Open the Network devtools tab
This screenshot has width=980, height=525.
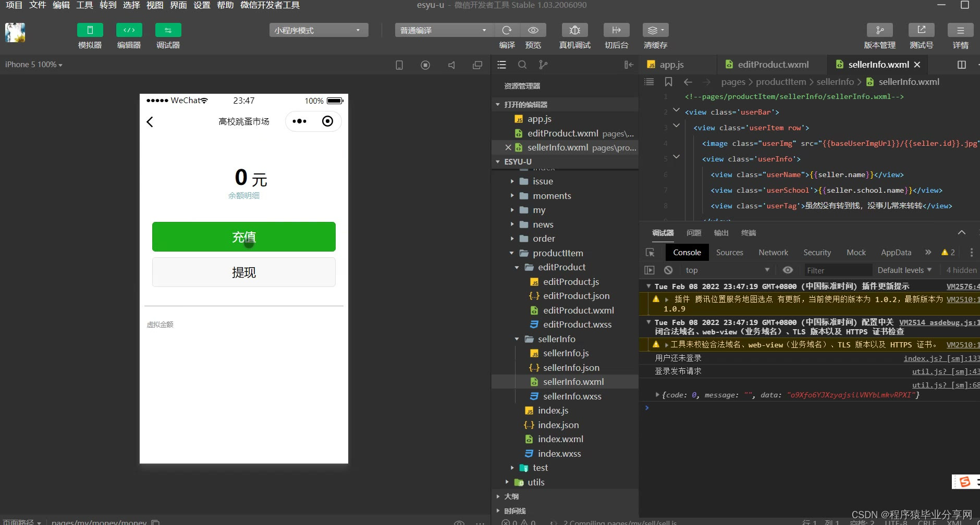pyautogui.click(x=773, y=253)
